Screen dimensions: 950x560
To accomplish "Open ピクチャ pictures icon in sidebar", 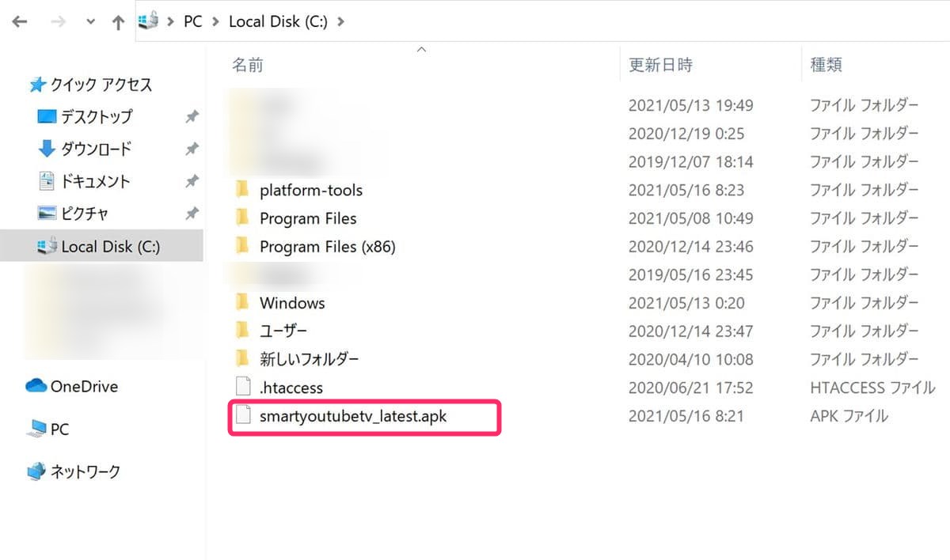I will (47, 213).
